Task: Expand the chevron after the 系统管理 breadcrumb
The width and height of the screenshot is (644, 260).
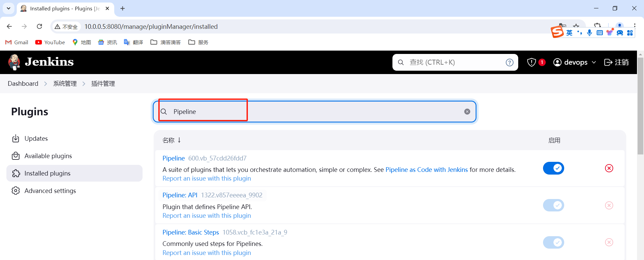Action: click(84, 84)
